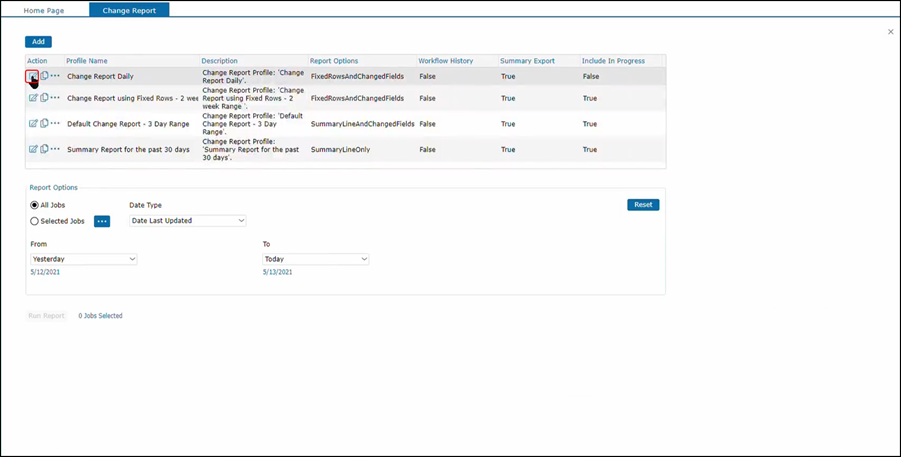The height and width of the screenshot is (457, 901).
Task: Copy the Summary Report for past 30 days profile
Action: [44, 149]
